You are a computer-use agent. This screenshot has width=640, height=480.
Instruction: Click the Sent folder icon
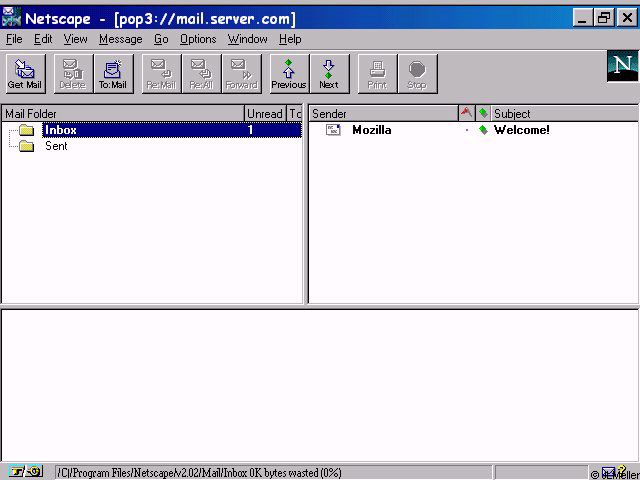(x=27, y=146)
